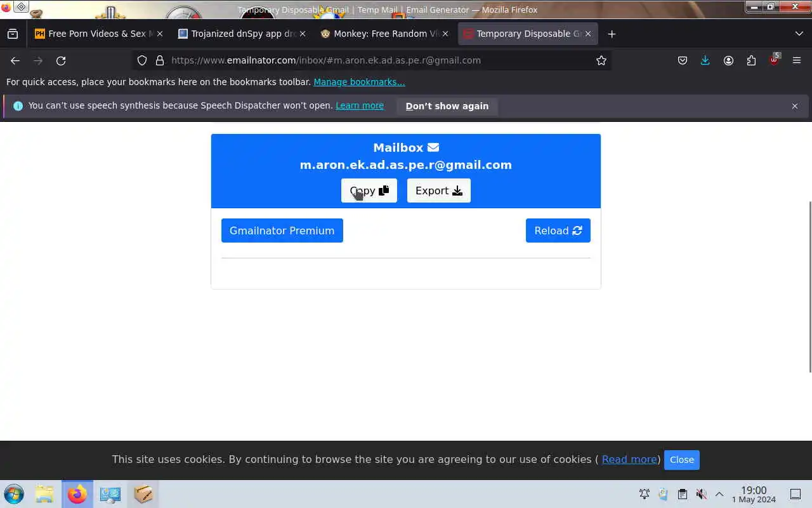Expand the hidden system tray icons arrow

point(719,494)
